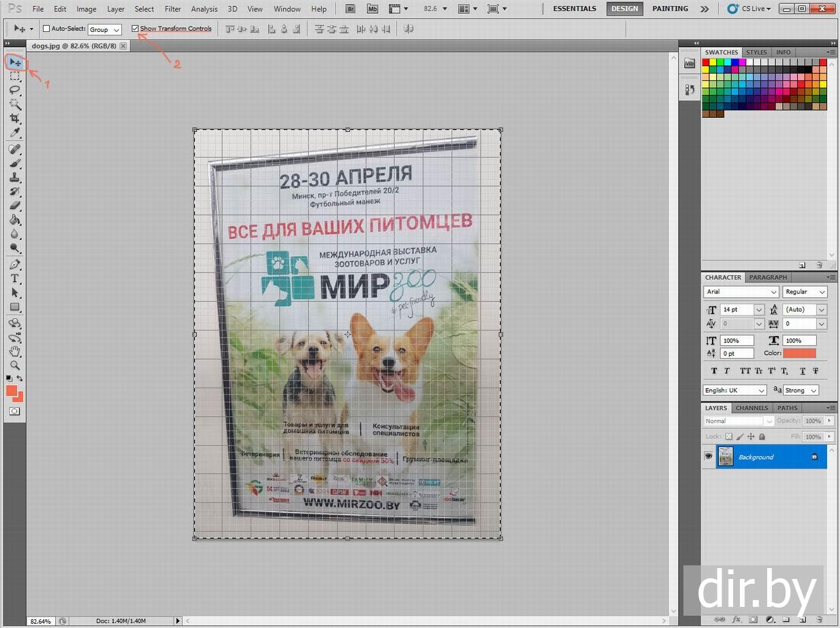
Task: Disable Show Transform Controls checkbox
Action: tap(135, 29)
